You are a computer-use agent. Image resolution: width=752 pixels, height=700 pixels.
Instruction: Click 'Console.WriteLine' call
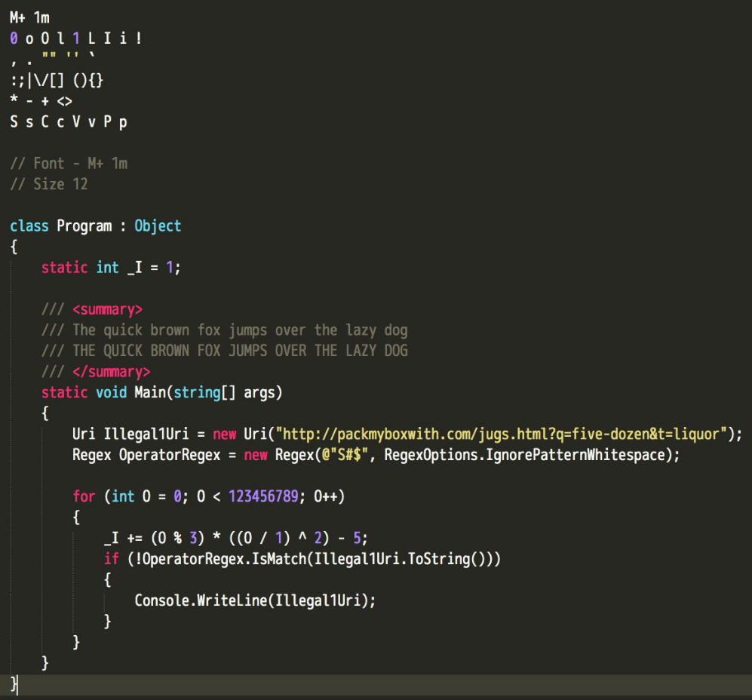click(201, 600)
